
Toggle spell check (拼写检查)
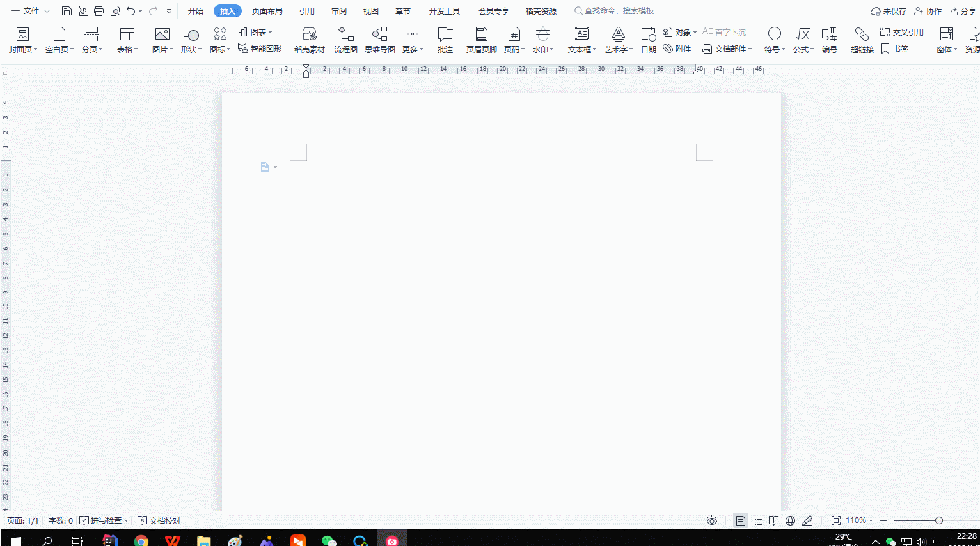104,520
